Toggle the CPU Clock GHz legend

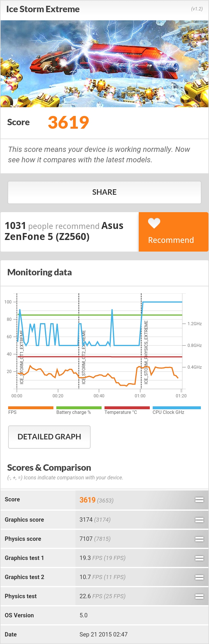click(x=177, y=410)
